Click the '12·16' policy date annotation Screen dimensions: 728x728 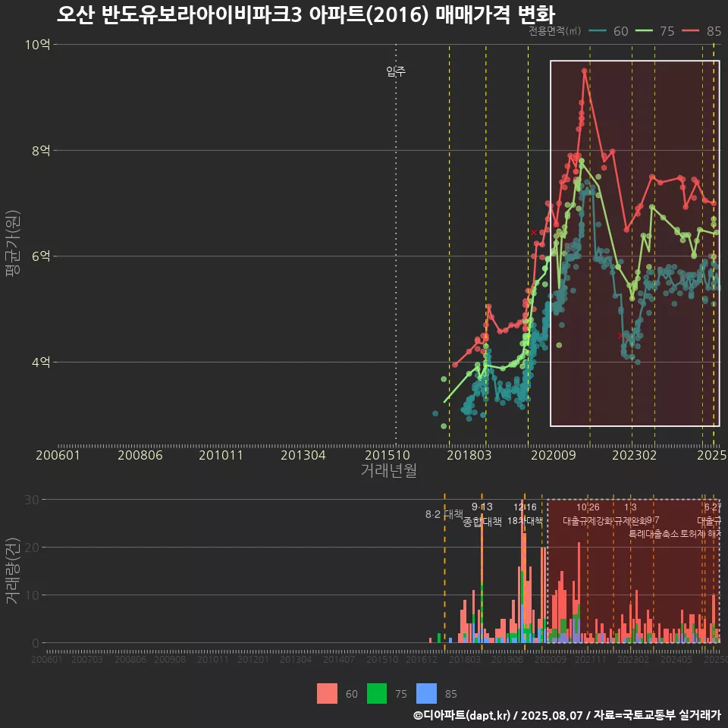pos(525,507)
